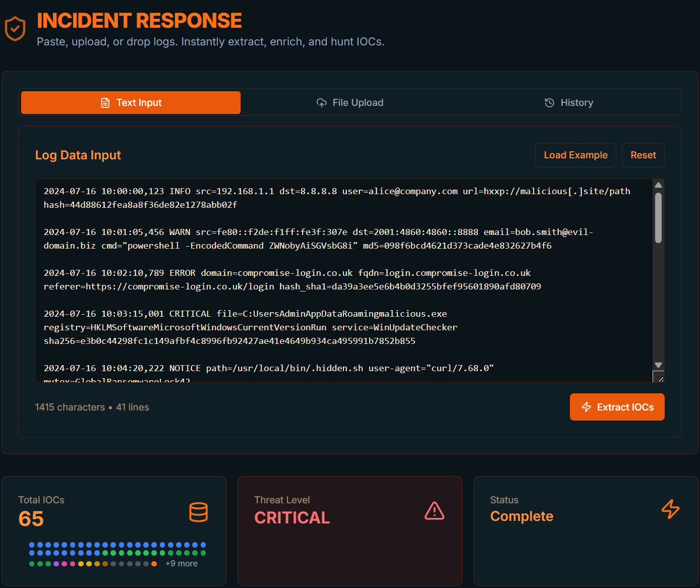
Task: Click the log textarea scrollbar down arrow
Action: (658, 365)
